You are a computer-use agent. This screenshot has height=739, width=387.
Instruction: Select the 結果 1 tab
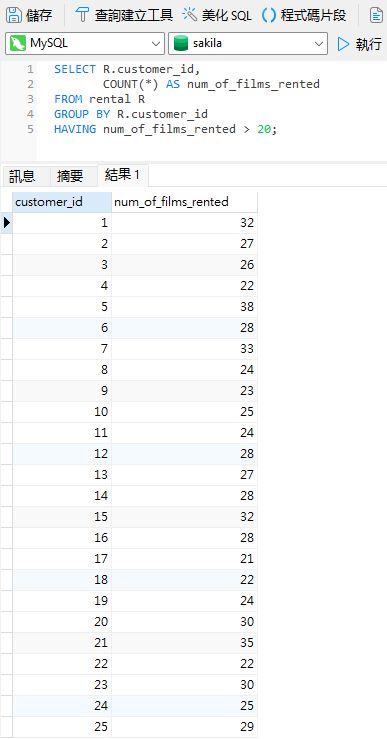123,175
